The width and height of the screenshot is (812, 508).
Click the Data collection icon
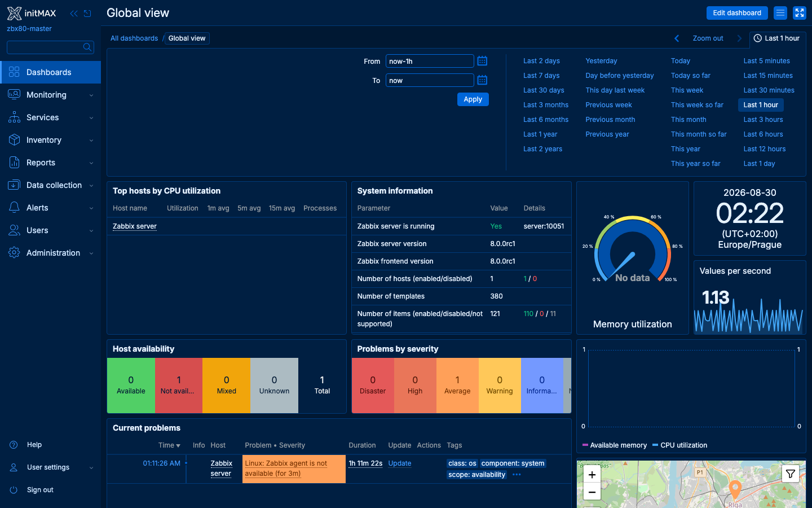(x=14, y=185)
